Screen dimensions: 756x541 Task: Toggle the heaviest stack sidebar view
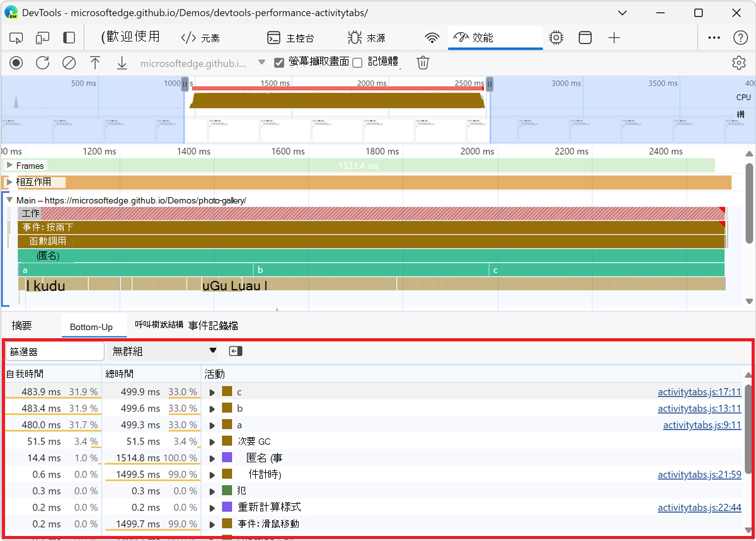(236, 351)
